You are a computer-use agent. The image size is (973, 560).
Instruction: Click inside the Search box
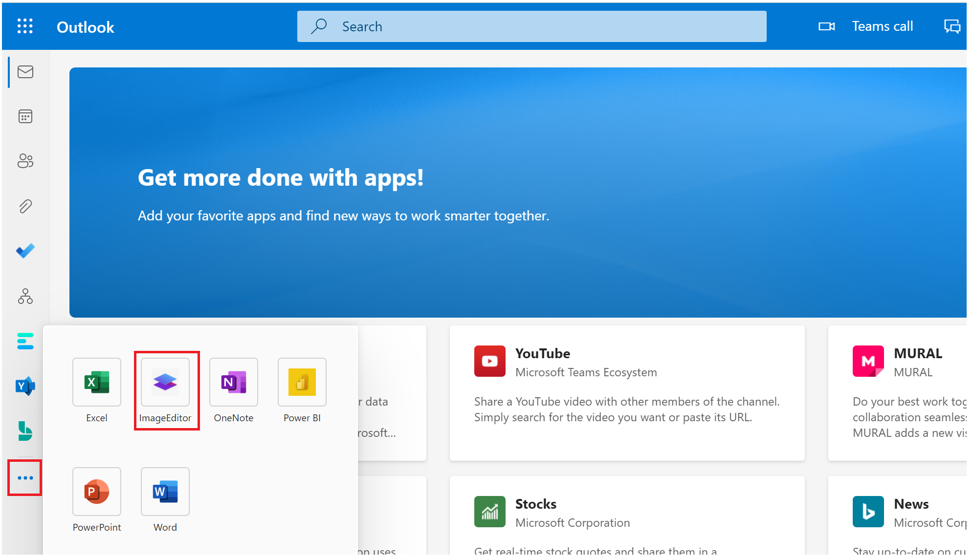point(532,26)
